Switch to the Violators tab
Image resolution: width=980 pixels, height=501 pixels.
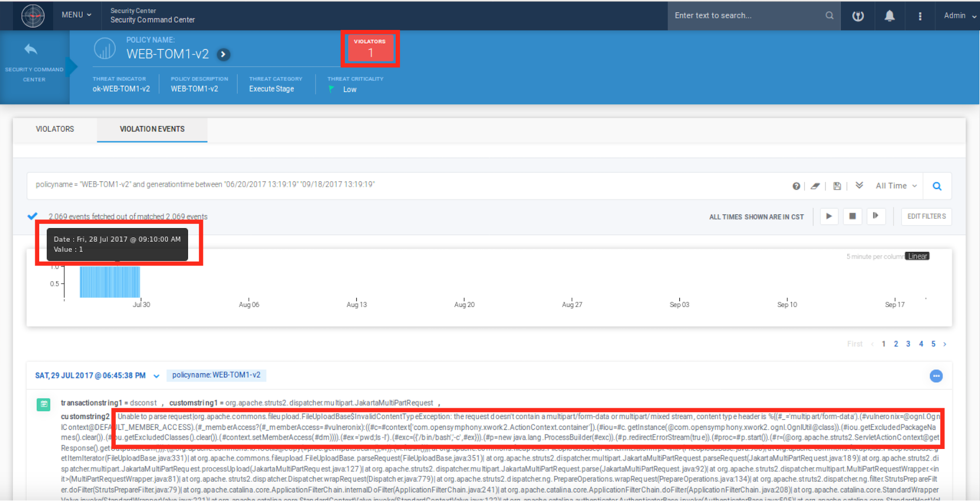tap(55, 129)
